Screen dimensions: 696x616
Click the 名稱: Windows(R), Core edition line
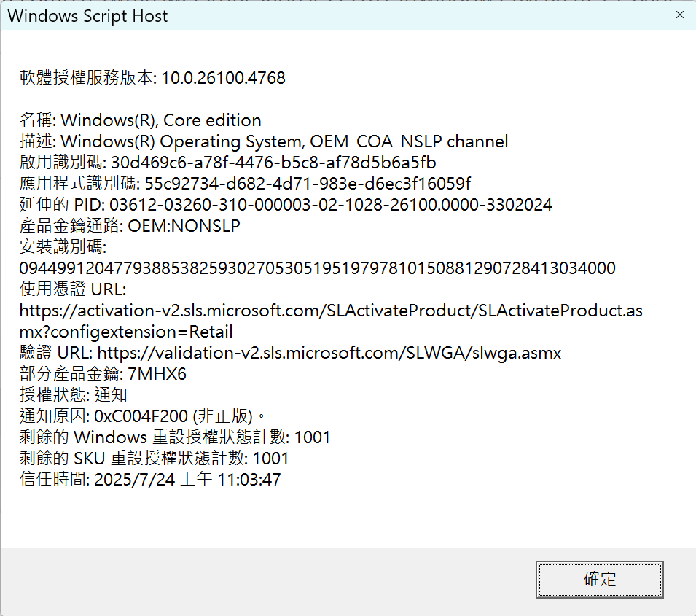pos(140,120)
